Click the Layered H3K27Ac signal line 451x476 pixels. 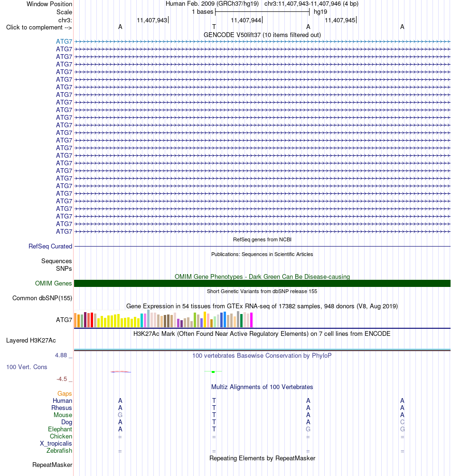point(262,350)
